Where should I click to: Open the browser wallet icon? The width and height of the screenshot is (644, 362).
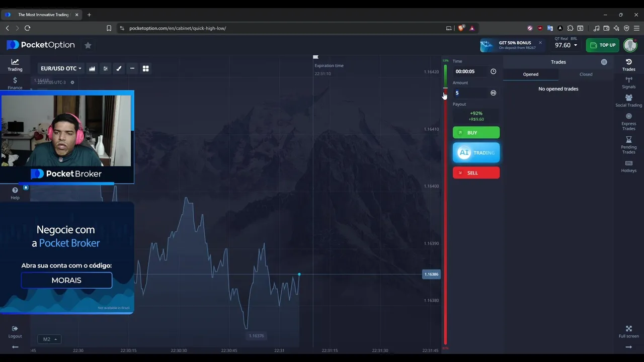point(606,28)
